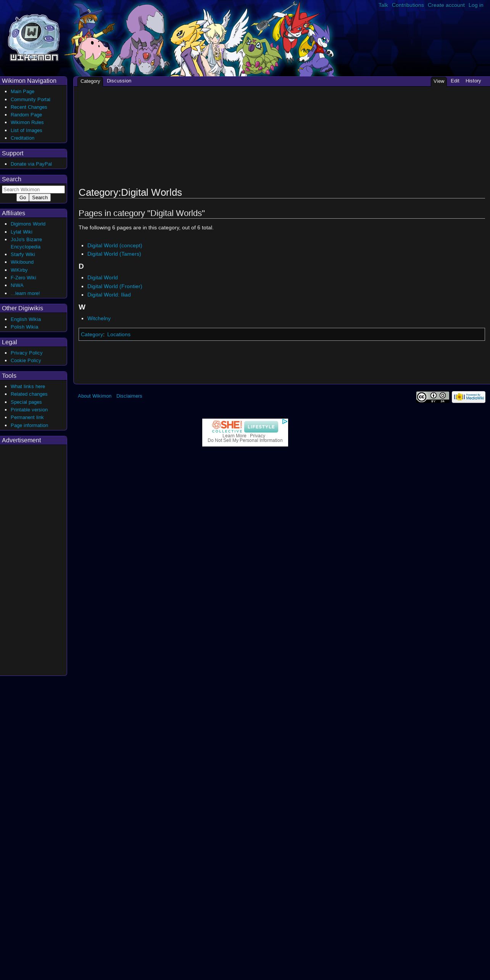This screenshot has width=490, height=980.
Task: Visit WiKirby
Action: (19, 270)
